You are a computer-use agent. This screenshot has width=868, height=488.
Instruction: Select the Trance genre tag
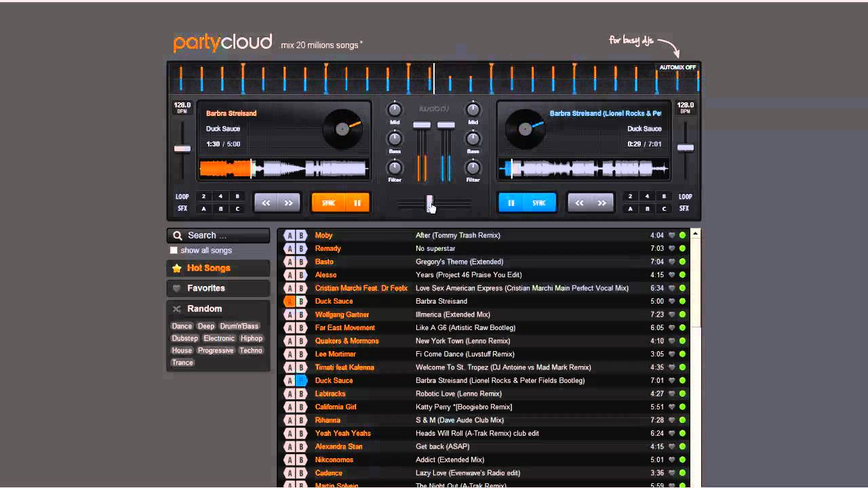pos(182,363)
